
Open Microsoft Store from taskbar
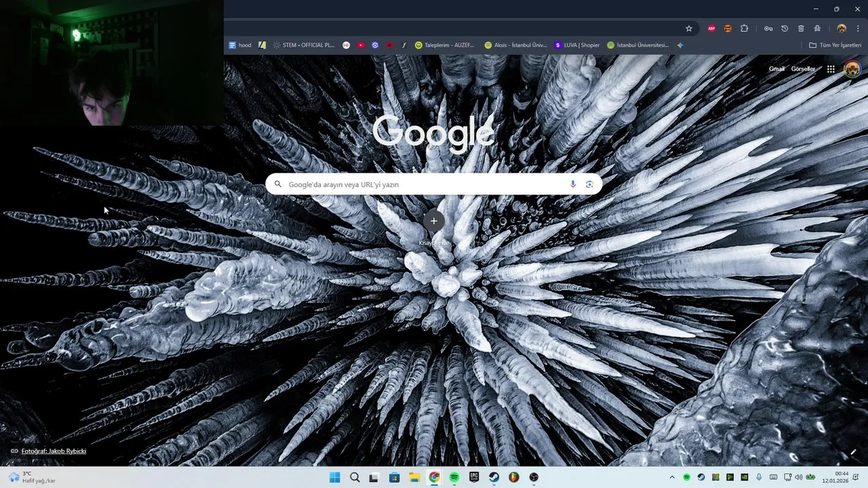[x=394, y=477]
